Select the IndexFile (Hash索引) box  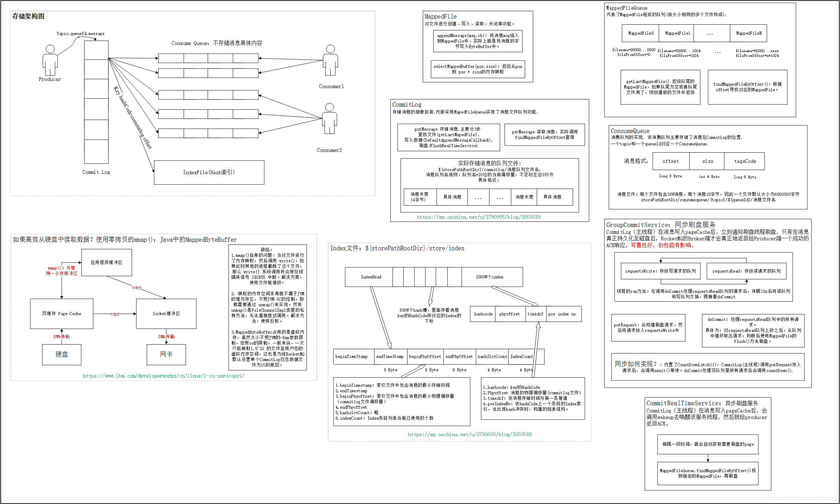point(209,172)
